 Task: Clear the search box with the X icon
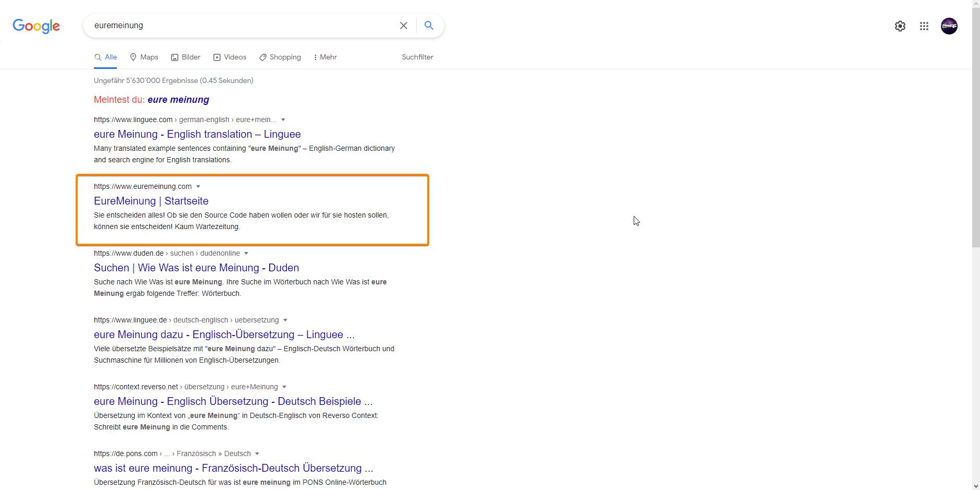click(x=403, y=26)
